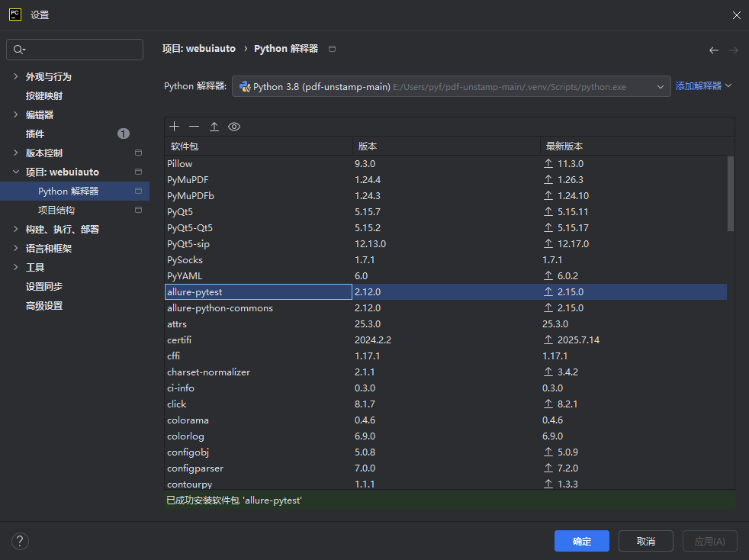Click the 确定 button
This screenshot has height=560, width=749.
581,541
